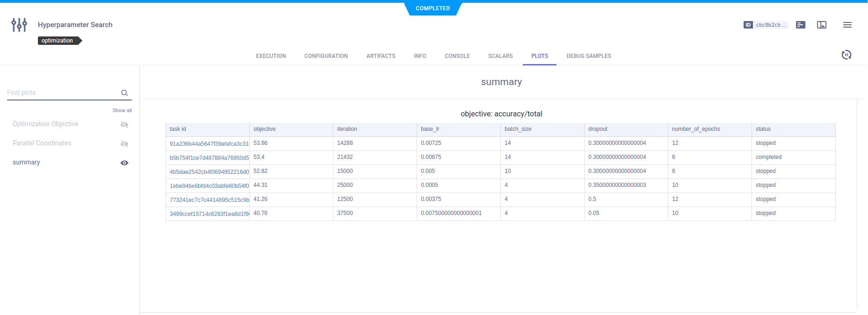Show the Optimization Objective plot

[x=124, y=125]
